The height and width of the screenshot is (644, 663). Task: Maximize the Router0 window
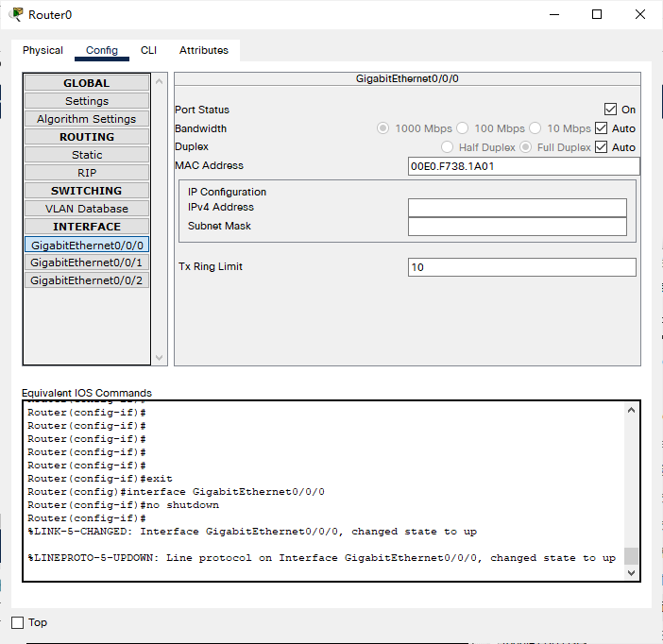(x=597, y=14)
